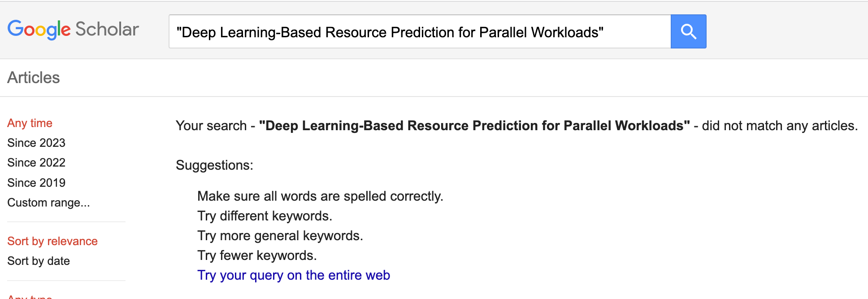Click the 'Try more general keywords' suggestion
This screenshot has height=299, width=868.
click(x=280, y=236)
